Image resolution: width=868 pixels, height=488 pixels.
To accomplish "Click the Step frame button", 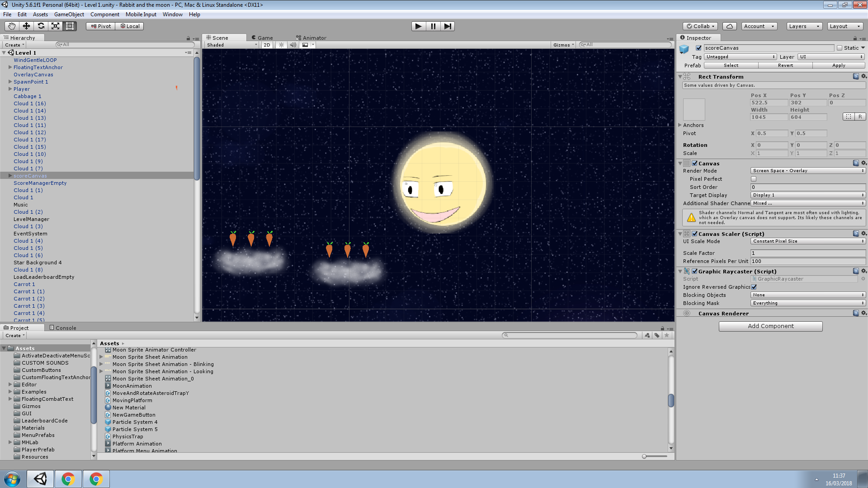I will (x=447, y=26).
